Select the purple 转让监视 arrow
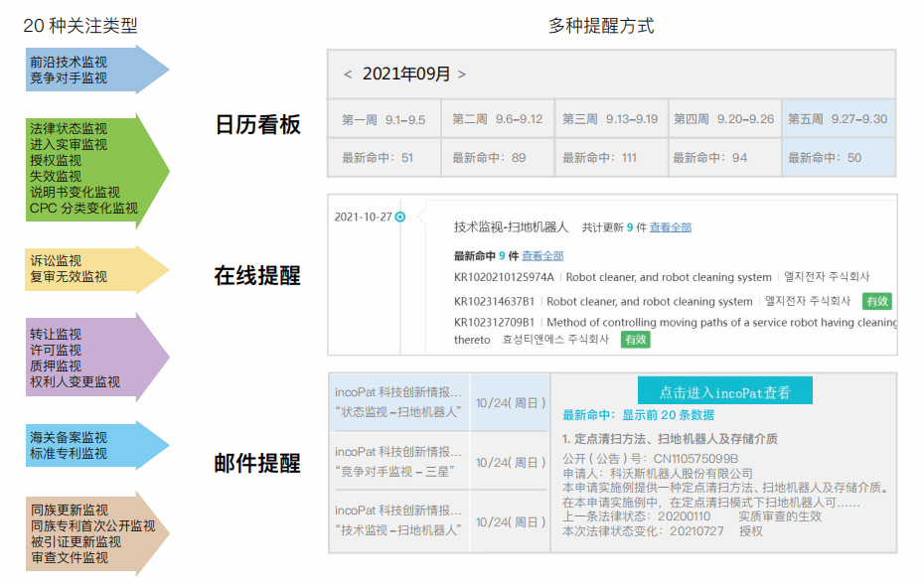This screenshot has width=924, height=587. (x=96, y=358)
